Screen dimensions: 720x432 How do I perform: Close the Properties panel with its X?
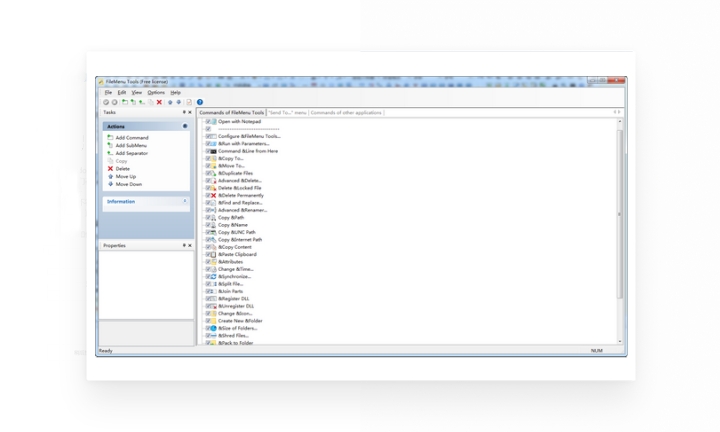click(190, 246)
